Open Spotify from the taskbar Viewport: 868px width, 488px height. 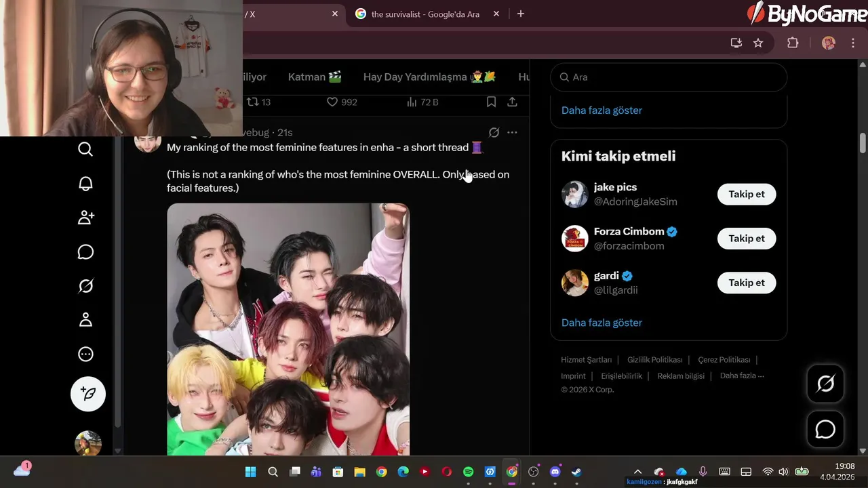[x=468, y=472]
